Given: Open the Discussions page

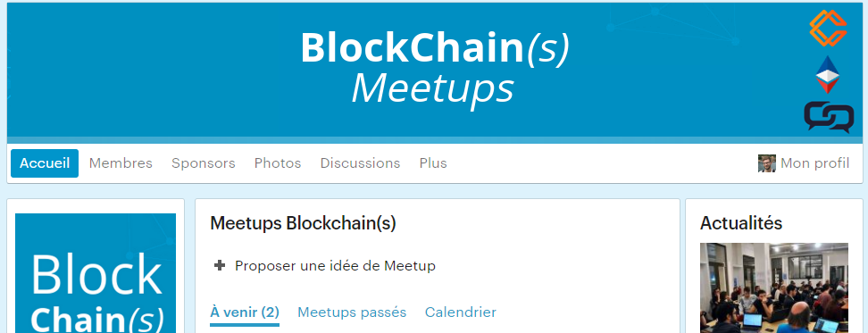Looking at the screenshot, I should pyautogui.click(x=360, y=163).
